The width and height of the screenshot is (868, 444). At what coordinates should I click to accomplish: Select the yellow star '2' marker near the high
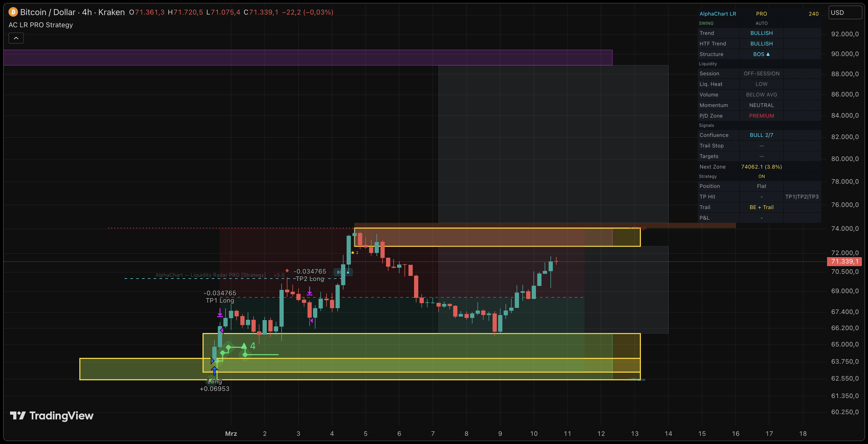tap(352, 252)
